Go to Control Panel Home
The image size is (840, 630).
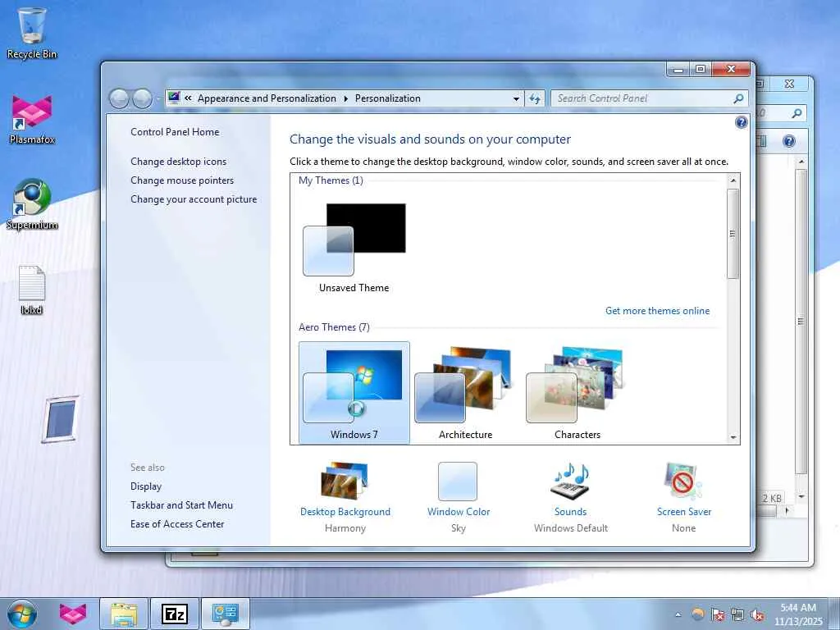coord(175,132)
